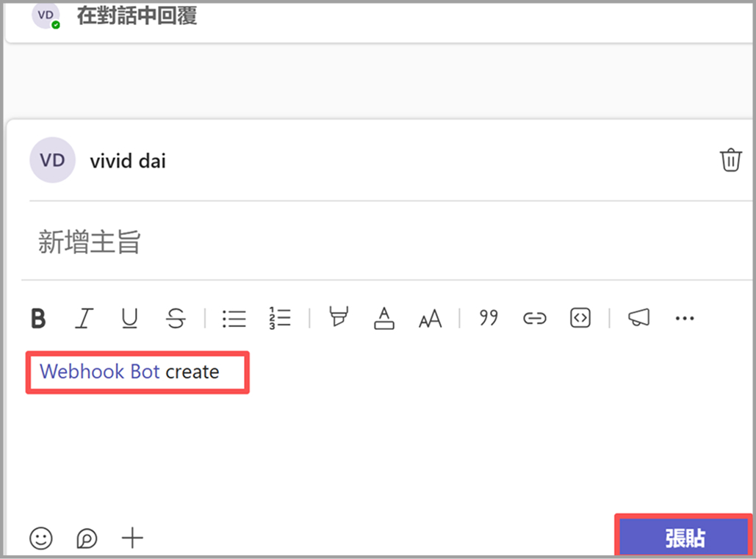Image resolution: width=756 pixels, height=559 pixels.
Task: Insert a quote block
Action: pyautogui.click(x=489, y=317)
